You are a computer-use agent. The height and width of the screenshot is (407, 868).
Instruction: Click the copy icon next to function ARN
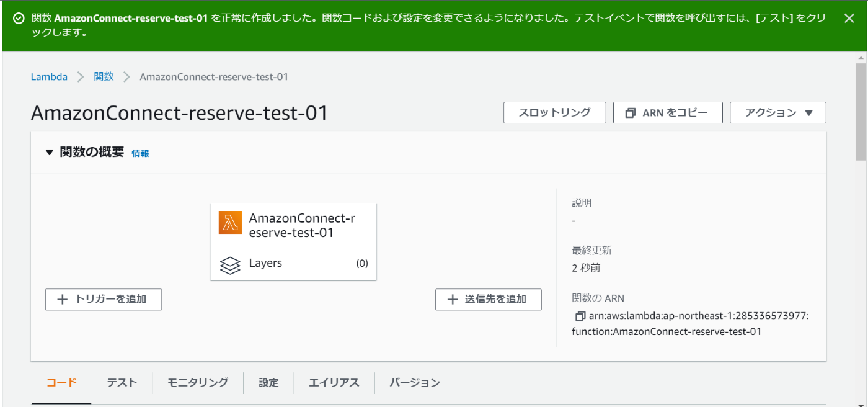coord(580,316)
